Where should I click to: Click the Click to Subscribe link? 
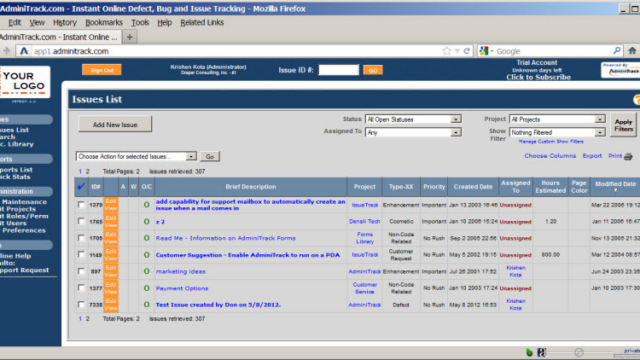[538, 77]
